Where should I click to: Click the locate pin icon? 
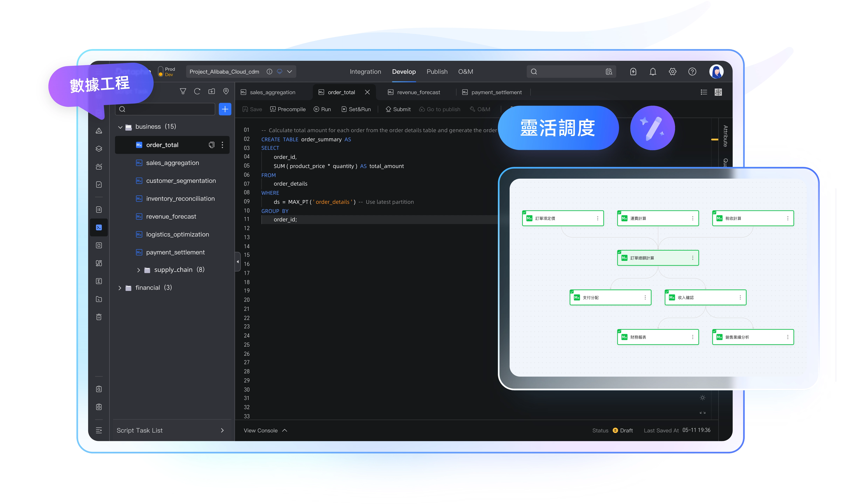[226, 91]
